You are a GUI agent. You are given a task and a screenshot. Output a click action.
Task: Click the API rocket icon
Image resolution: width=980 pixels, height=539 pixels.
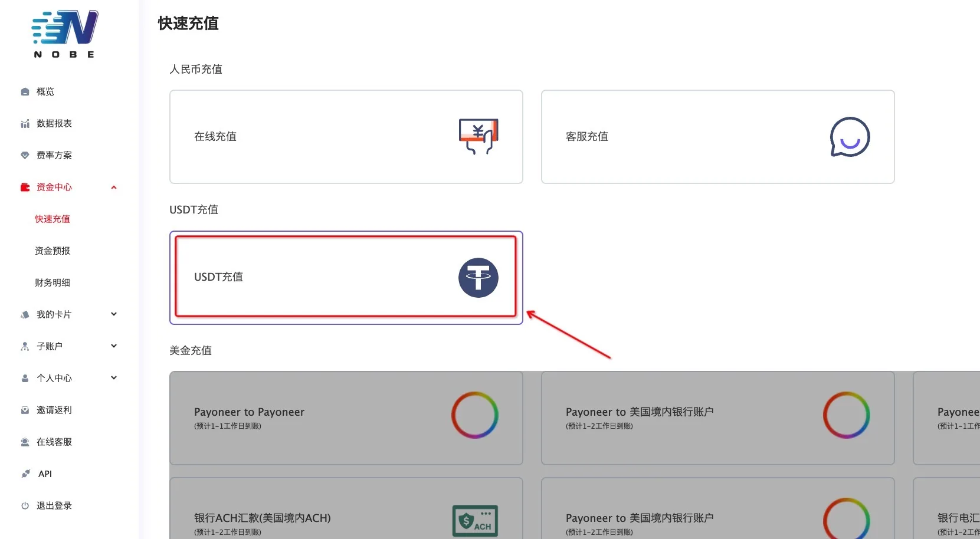[x=25, y=474]
